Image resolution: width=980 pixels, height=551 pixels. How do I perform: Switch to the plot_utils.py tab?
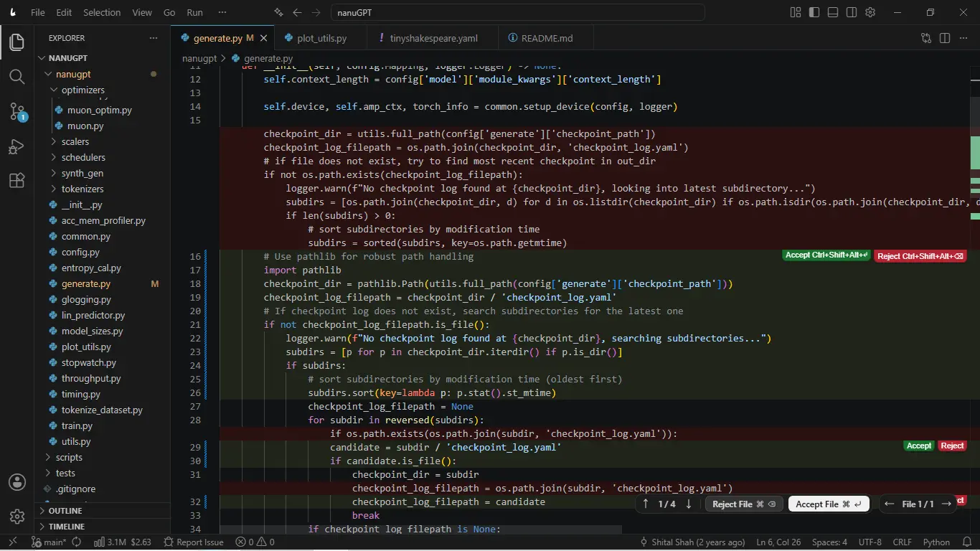(321, 38)
